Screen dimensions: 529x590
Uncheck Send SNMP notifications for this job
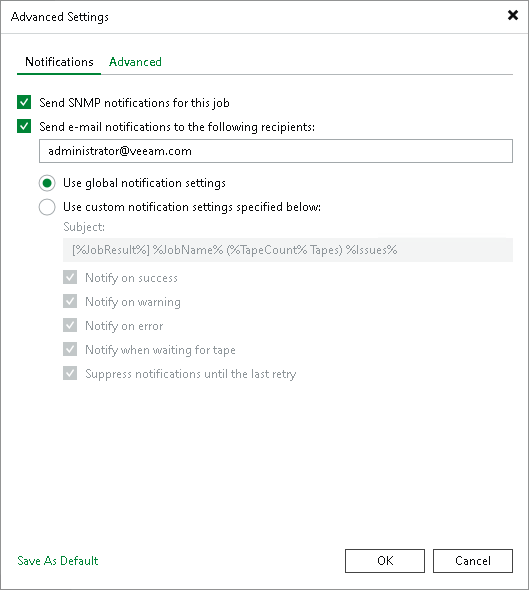click(24, 102)
